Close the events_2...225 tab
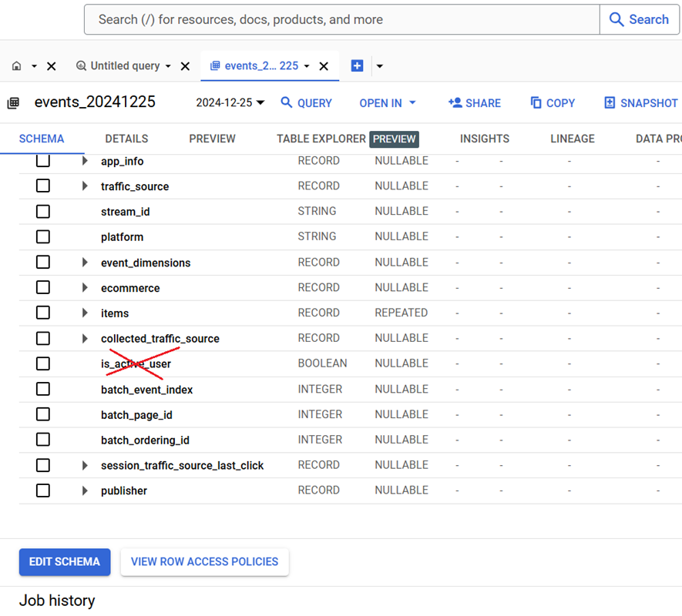This screenshot has width=682, height=616. point(324,66)
